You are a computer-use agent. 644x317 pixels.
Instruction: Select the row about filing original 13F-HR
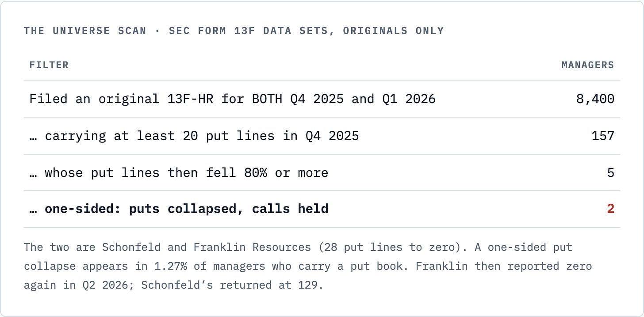[x=322, y=99]
